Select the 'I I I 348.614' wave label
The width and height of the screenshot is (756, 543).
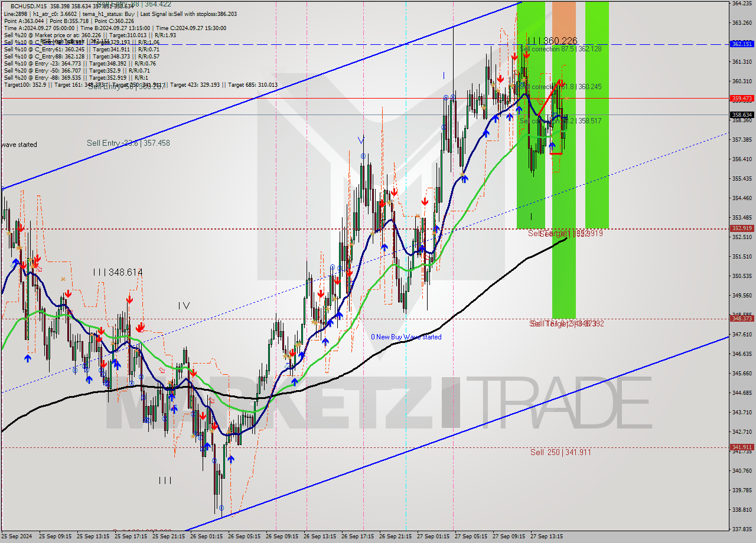(117, 272)
